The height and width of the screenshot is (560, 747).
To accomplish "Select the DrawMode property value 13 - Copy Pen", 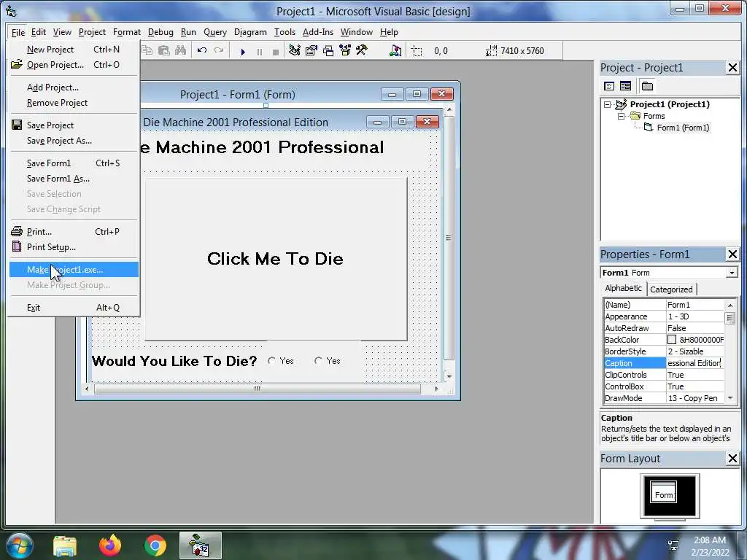I will [694, 398].
